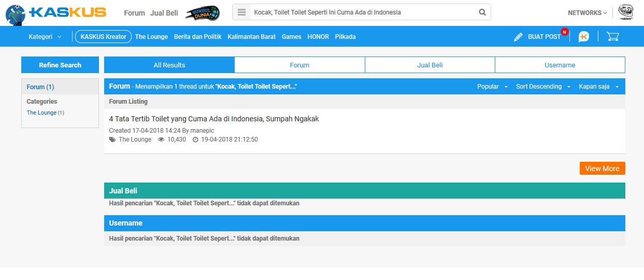Click the tag icon beside The Lounge
Screen dimensions: 644x280
(x=112, y=139)
